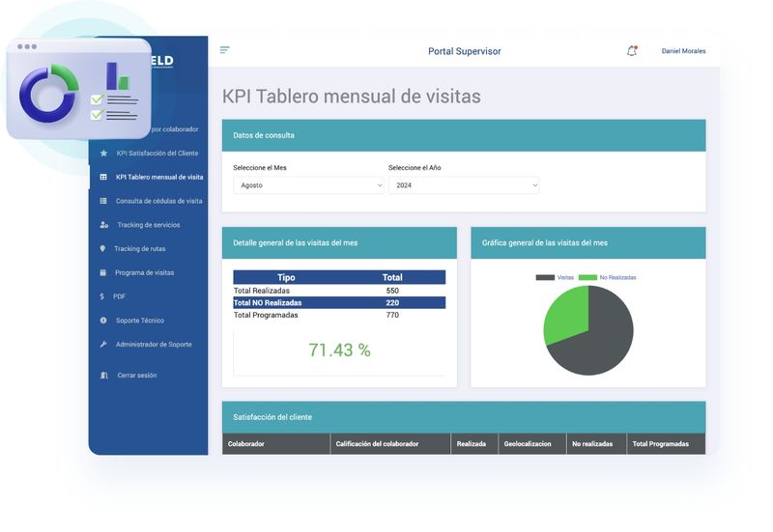Click the info icon for Soporte Técnico

(103, 321)
